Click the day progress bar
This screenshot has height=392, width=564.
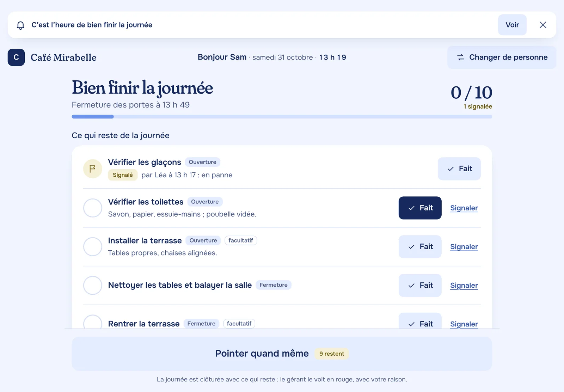tap(282, 117)
